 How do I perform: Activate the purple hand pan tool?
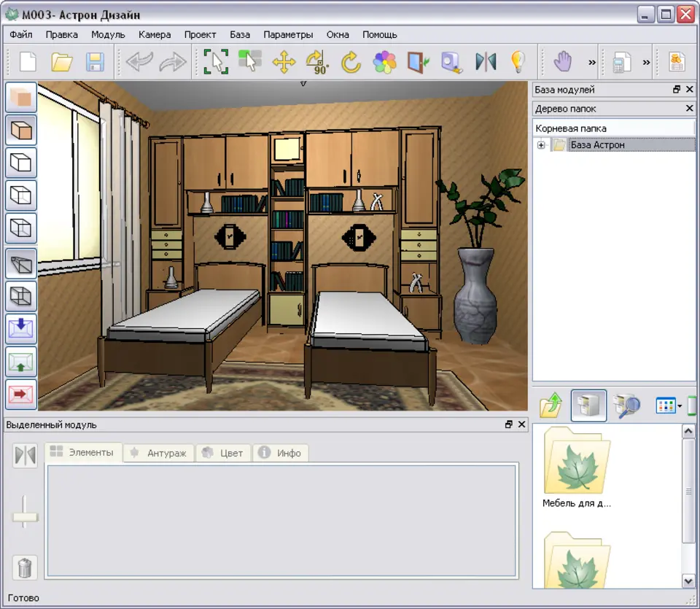click(562, 61)
